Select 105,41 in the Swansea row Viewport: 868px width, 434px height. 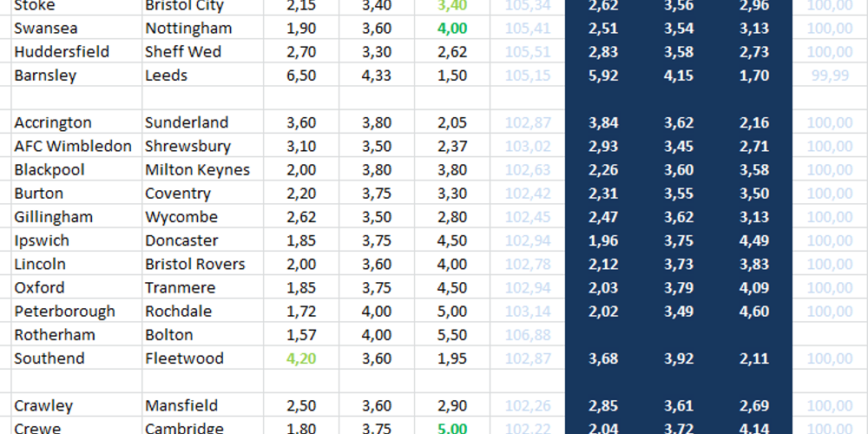[x=528, y=29]
